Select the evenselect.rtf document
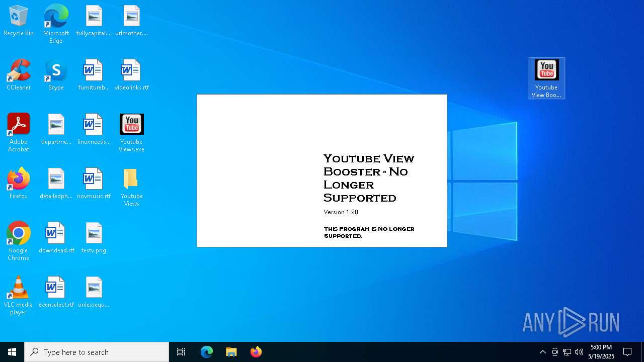The width and height of the screenshot is (644, 362). point(56,293)
